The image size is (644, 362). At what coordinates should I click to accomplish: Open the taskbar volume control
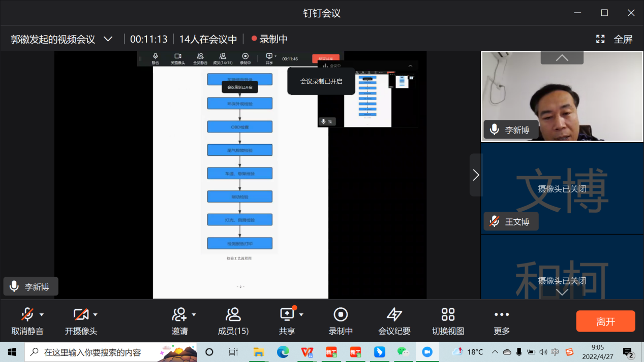coord(543,352)
